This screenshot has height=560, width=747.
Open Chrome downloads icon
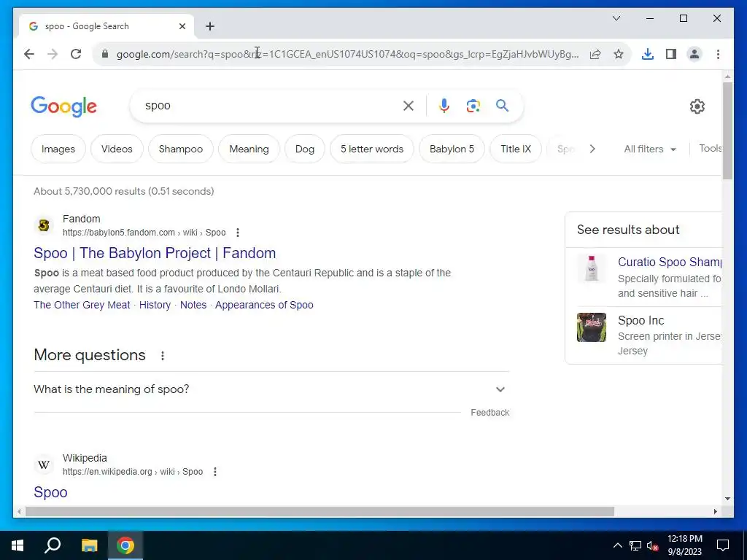pos(648,54)
